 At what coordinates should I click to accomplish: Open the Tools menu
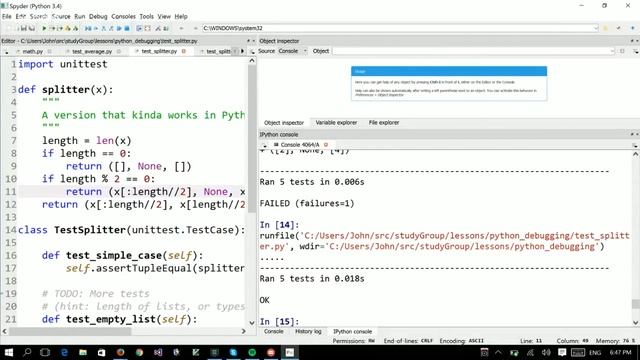point(147,16)
